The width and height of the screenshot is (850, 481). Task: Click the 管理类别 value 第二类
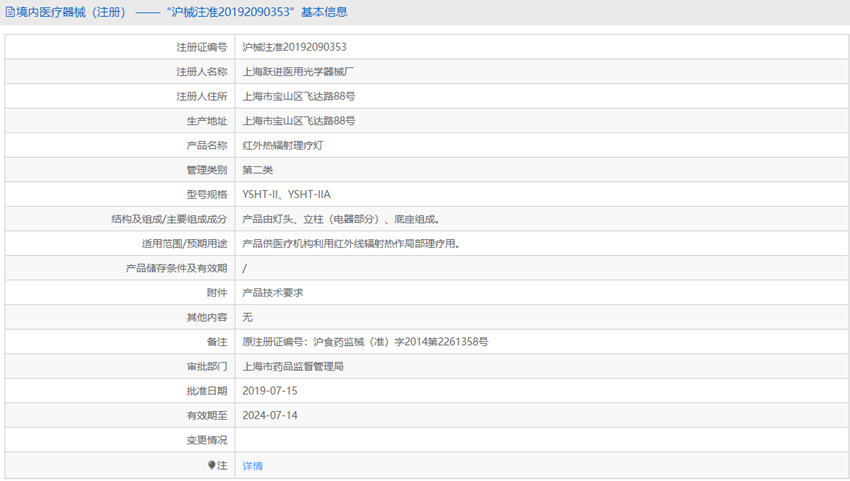click(x=257, y=170)
